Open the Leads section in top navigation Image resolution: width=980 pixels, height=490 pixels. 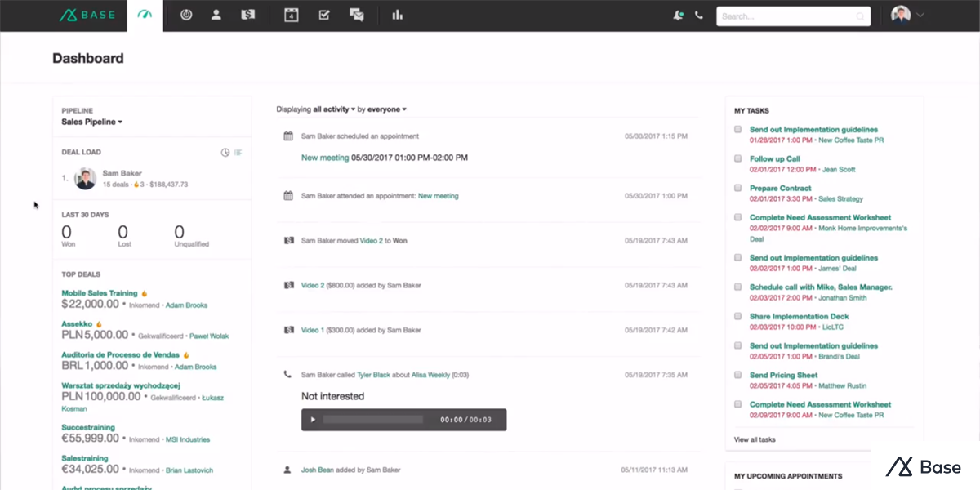click(186, 15)
